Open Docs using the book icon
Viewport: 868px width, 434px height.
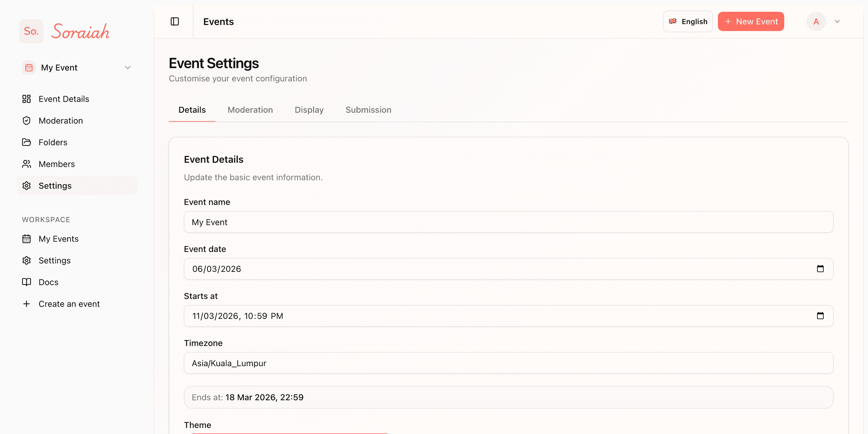pyautogui.click(x=27, y=282)
